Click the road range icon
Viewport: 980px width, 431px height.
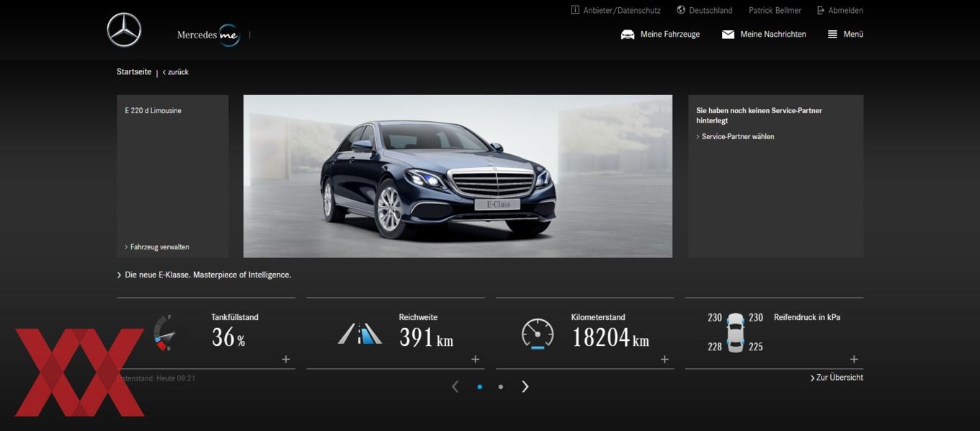[x=360, y=334]
